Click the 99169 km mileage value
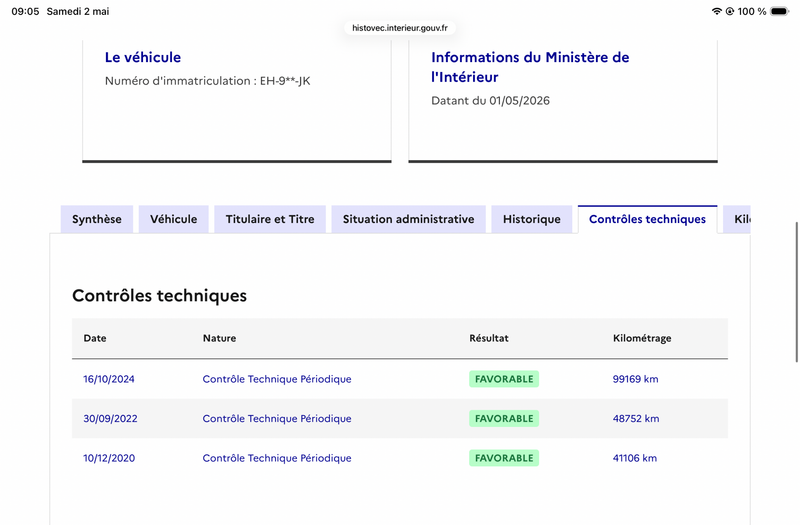This screenshot has height=525, width=800. click(635, 379)
